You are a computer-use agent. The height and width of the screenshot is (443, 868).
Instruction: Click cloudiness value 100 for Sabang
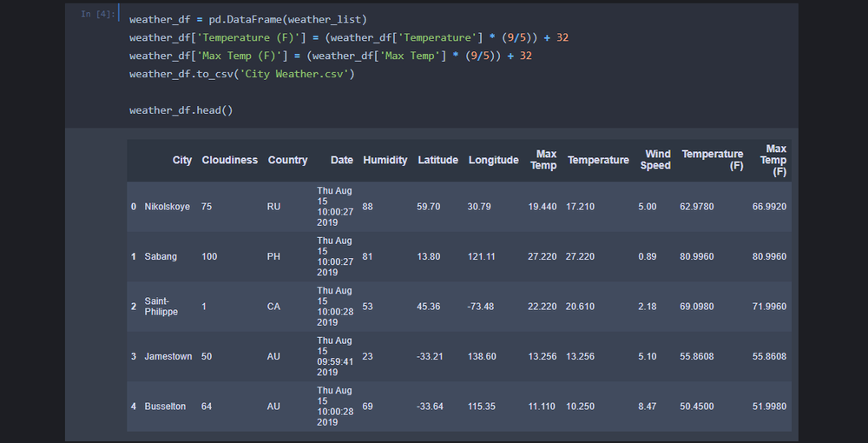[x=209, y=256]
